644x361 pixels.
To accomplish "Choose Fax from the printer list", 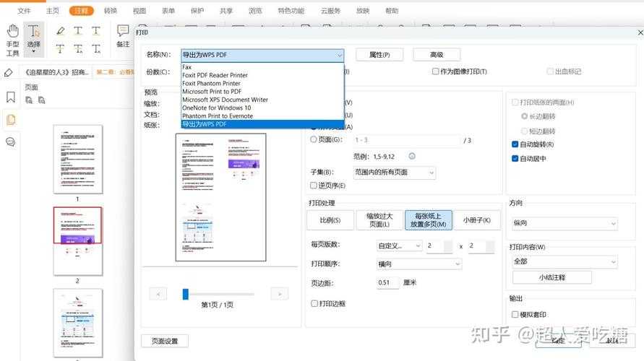I will [262, 67].
